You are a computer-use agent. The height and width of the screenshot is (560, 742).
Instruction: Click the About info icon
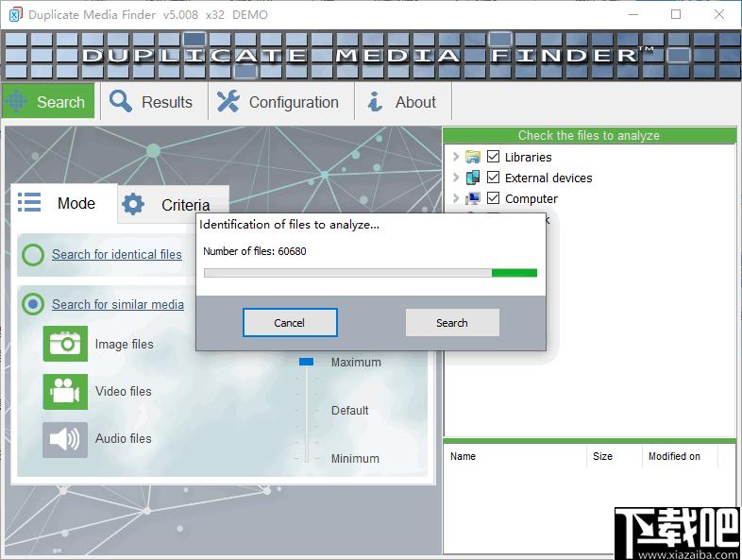(x=376, y=101)
